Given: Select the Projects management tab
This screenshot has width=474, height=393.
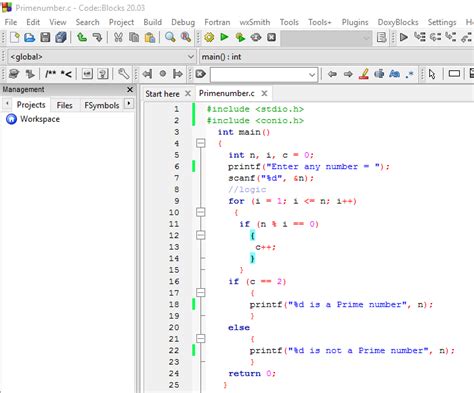Looking at the screenshot, I should pyautogui.click(x=31, y=105).
